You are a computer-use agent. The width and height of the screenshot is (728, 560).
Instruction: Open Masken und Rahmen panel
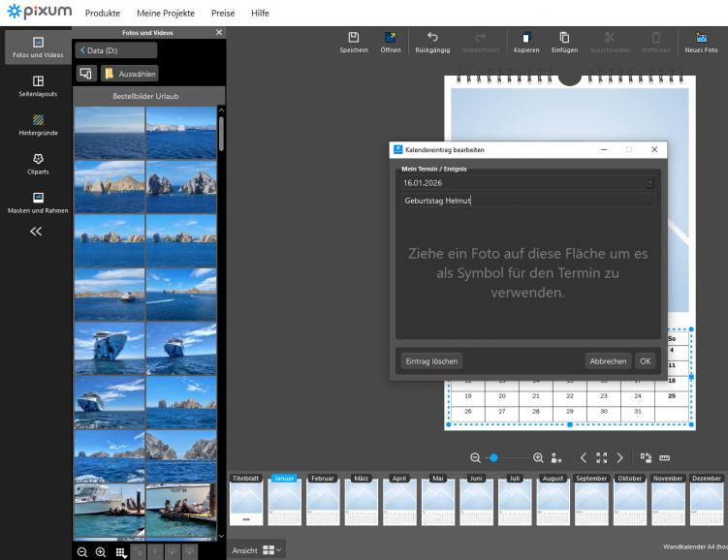pos(38,198)
